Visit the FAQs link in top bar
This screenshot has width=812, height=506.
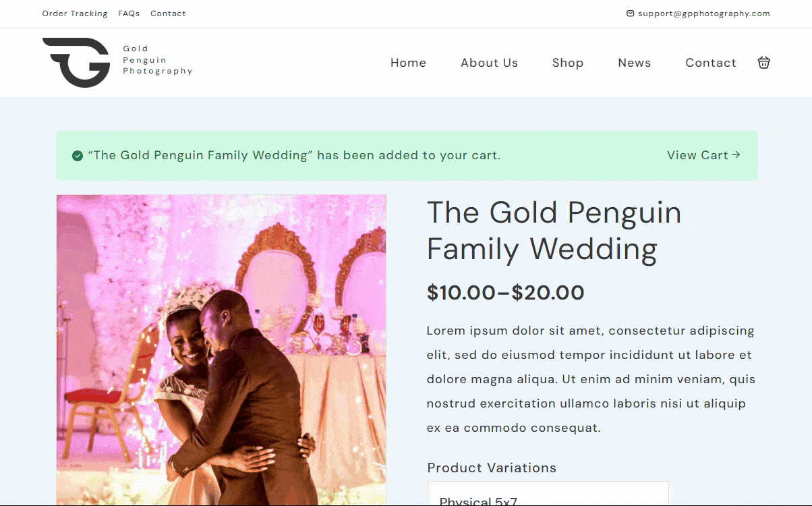[x=129, y=13]
